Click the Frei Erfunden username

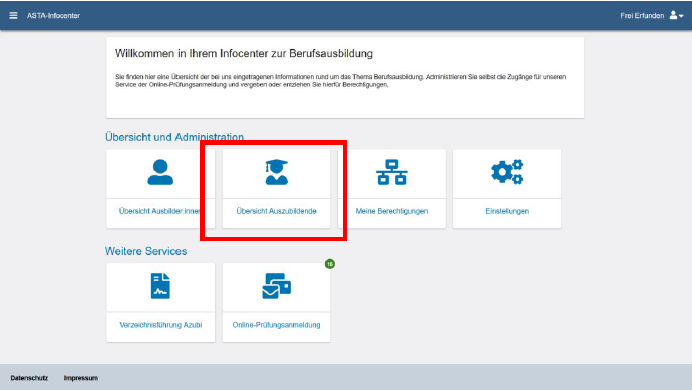[642, 15]
